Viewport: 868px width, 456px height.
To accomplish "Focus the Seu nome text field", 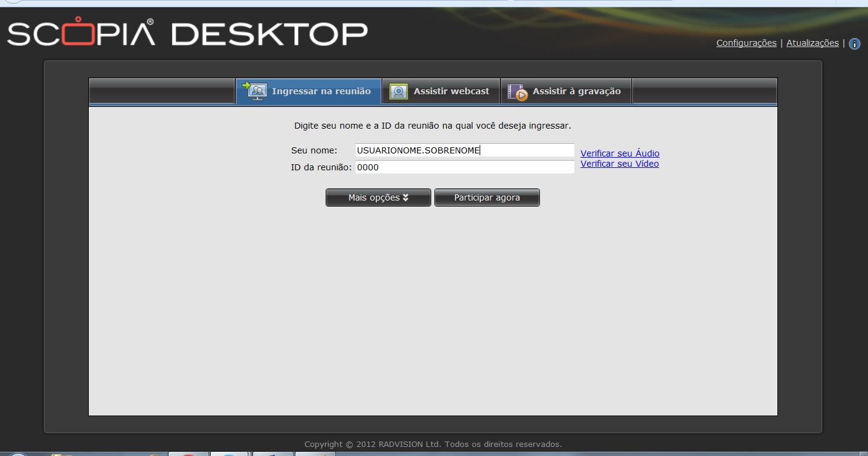I will tap(465, 150).
